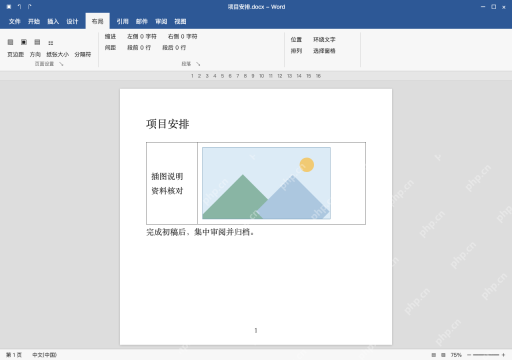
Task: Click the page number 1 in footer
Action: coord(256,330)
